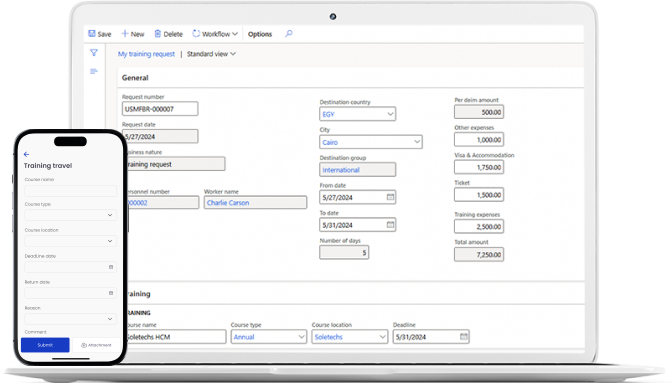The height and width of the screenshot is (383, 672).
Task: Click the Save disk icon
Action: click(92, 33)
